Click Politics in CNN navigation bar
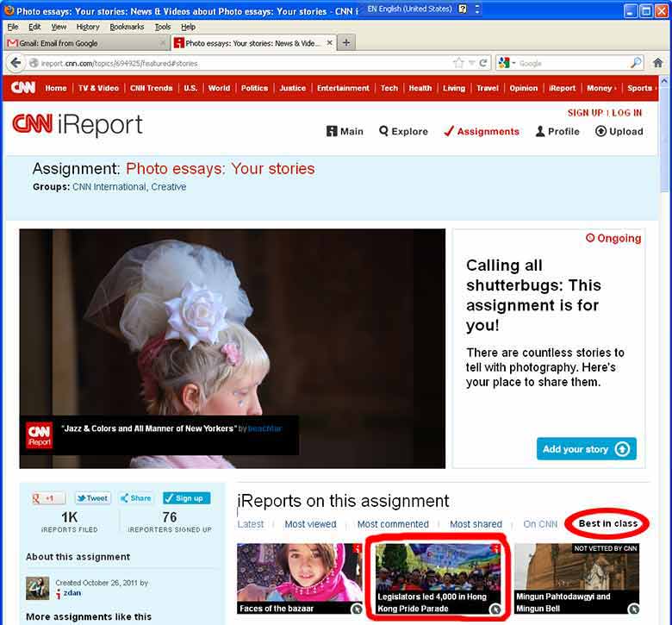Screen dimensions: 672x625 click(254, 88)
